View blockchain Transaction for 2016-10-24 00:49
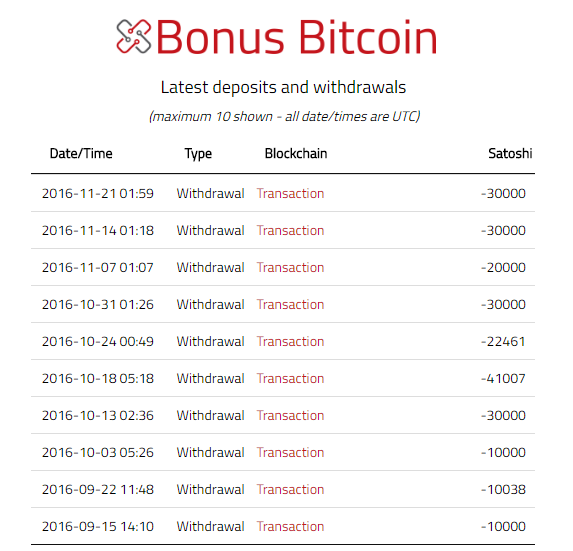The image size is (573, 551). pyautogui.click(x=290, y=341)
